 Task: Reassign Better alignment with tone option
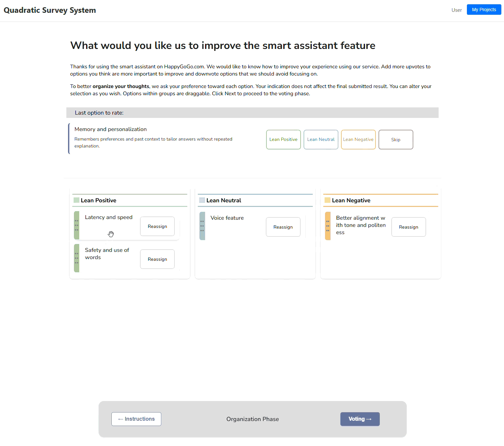[408, 227]
